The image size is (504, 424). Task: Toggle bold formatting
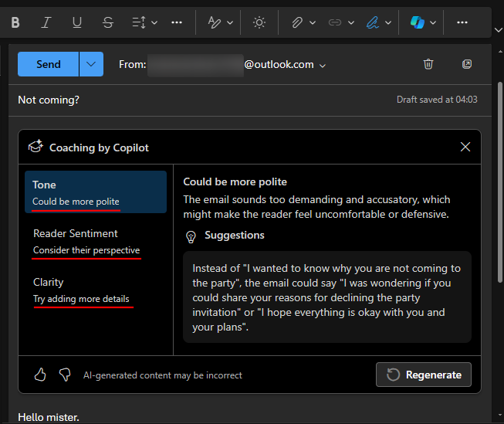click(15, 22)
